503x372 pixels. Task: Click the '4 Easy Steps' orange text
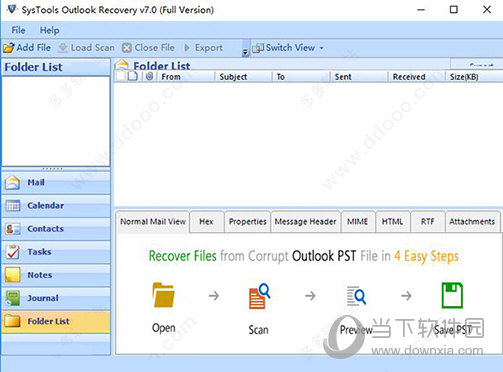pos(426,256)
